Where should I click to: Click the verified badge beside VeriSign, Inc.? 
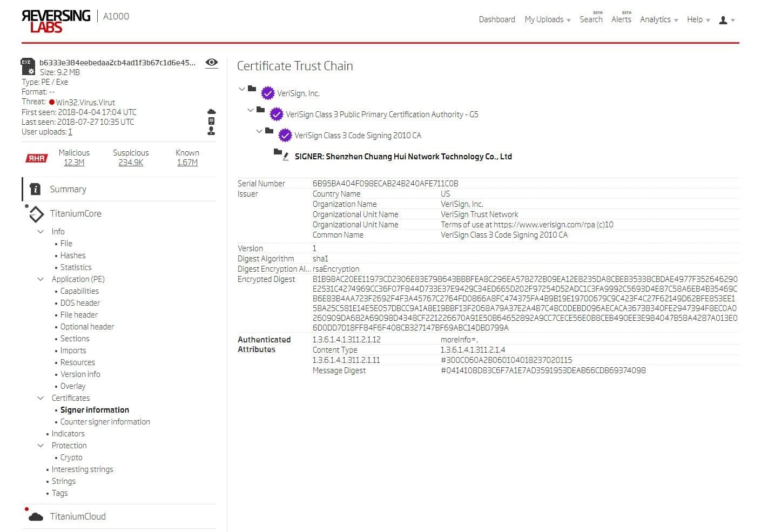pyautogui.click(x=268, y=92)
